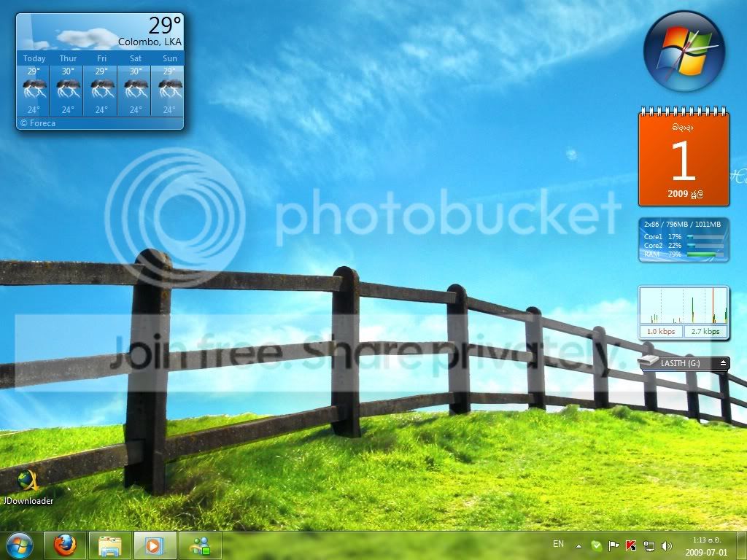The width and height of the screenshot is (747, 560).
Task: Click the 29° current temperature
Action: click(x=165, y=25)
